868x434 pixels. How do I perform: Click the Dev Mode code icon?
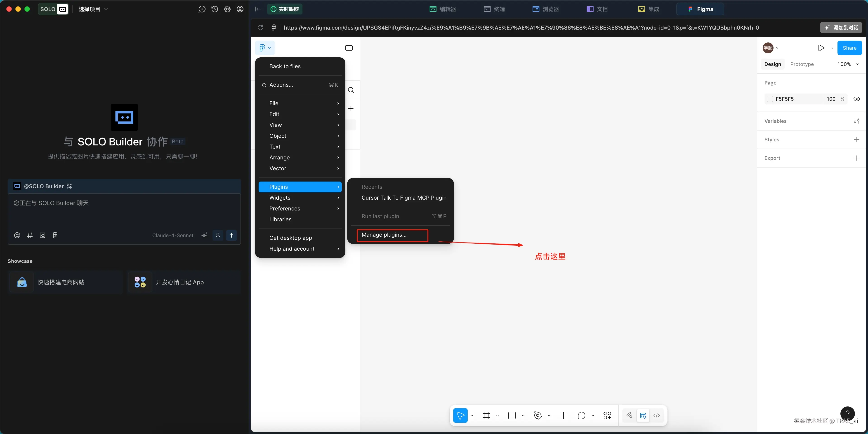[x=656, y=415]
